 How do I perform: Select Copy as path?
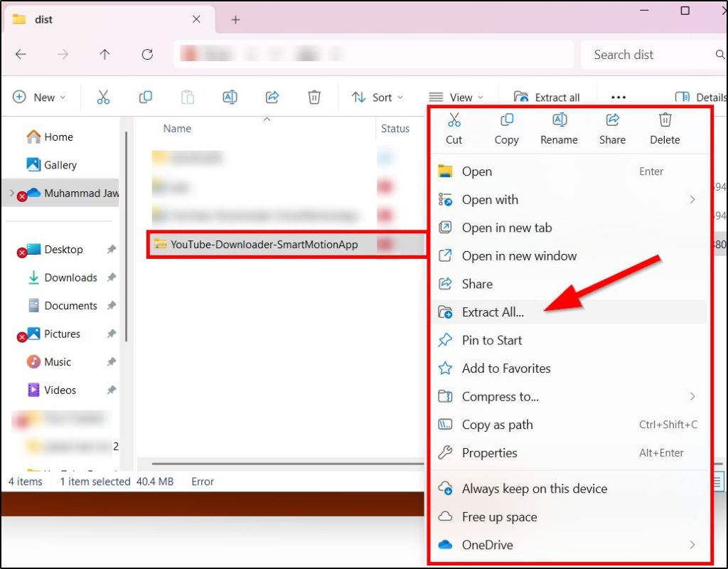coord(569,425)
